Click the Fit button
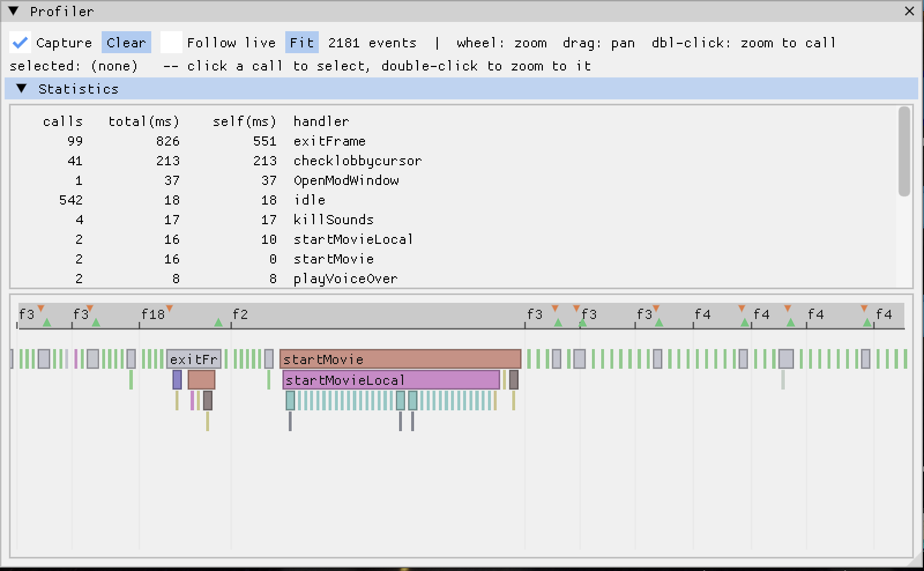Image resolution: width=924 pixels, height=571 pixels. [302, 42]
